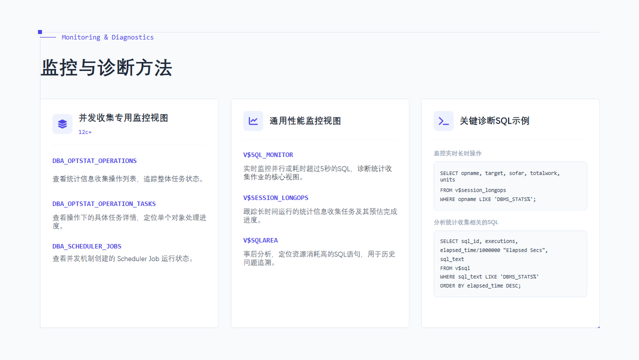Viewport: 639px width, 360px height.
Task: Click the FROM v$sql line
Action: 455,268
